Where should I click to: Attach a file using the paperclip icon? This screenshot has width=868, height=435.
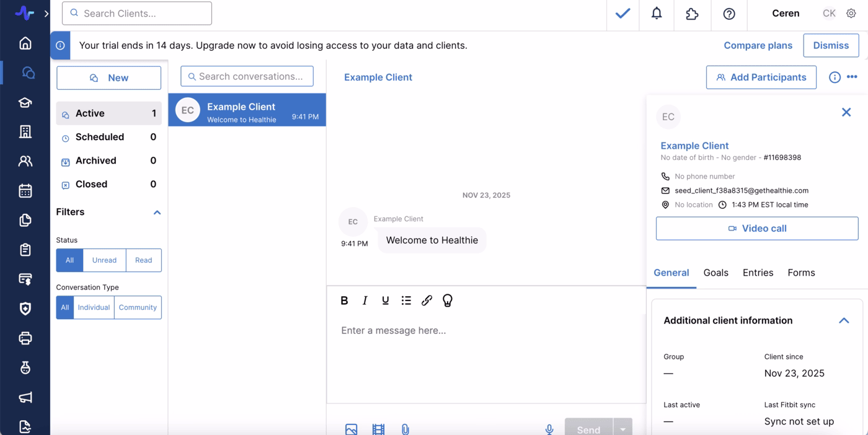click(405, 428)
